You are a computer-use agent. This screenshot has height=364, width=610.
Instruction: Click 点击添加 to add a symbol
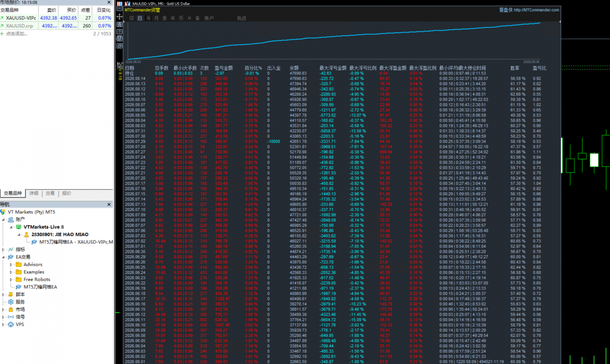point(17,34)
